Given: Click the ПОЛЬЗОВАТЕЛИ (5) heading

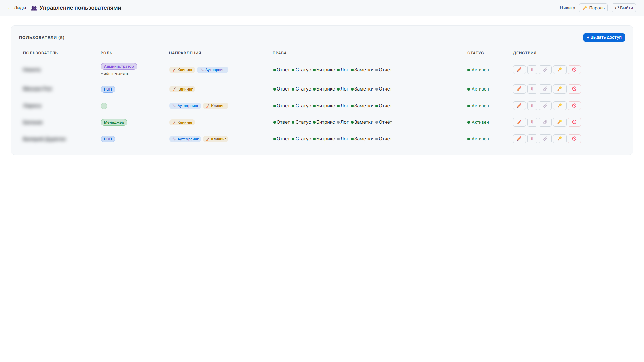Looking at the screenshot, I should tap(42, 37).
